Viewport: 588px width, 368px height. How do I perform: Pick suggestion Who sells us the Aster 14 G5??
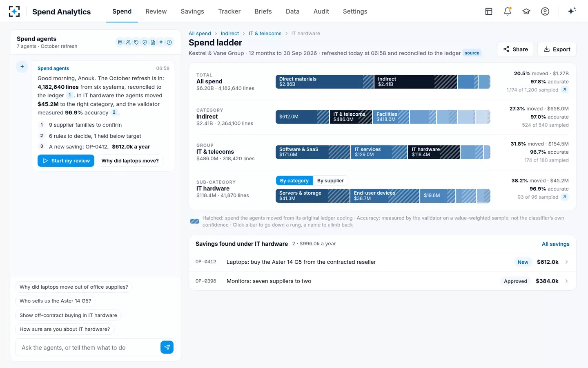(x=56, y=301)
